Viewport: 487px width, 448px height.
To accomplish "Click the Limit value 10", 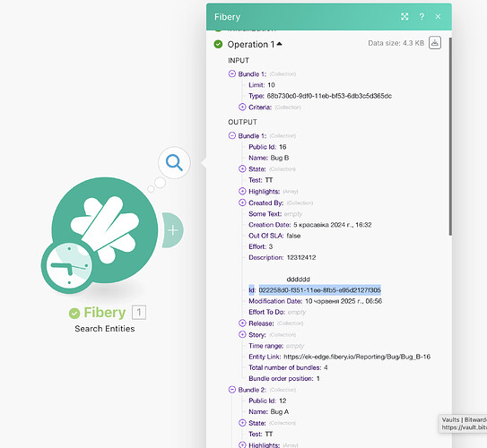I will click(x=271, y=85).
